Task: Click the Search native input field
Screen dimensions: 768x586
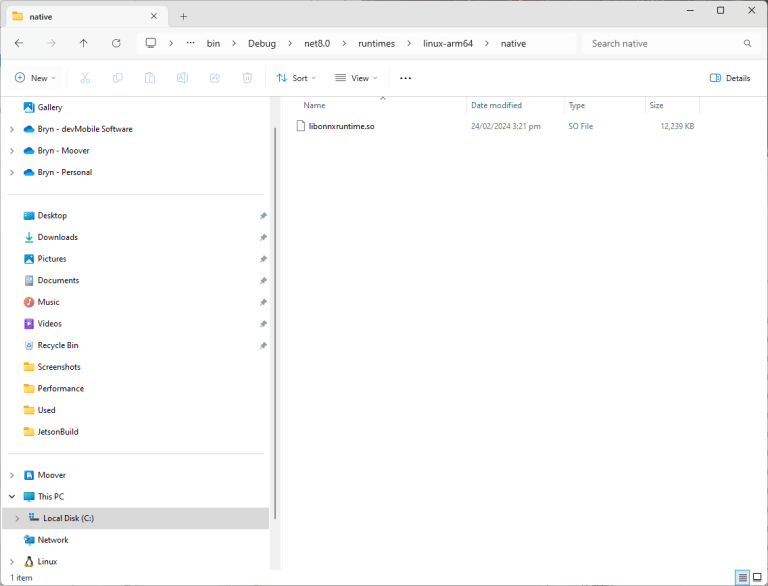Action: coord(660,43)
